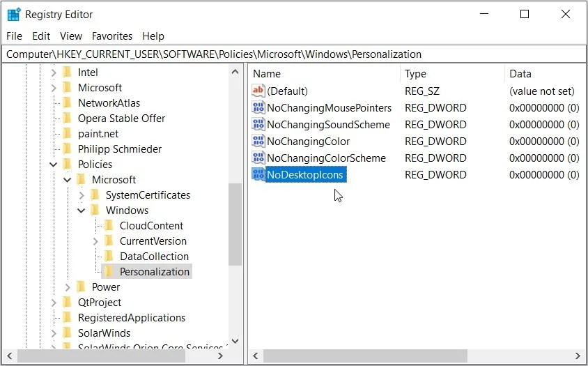Viewport: 588px width, 366px height.
Task: Click the Type column header
Action: 415,74
